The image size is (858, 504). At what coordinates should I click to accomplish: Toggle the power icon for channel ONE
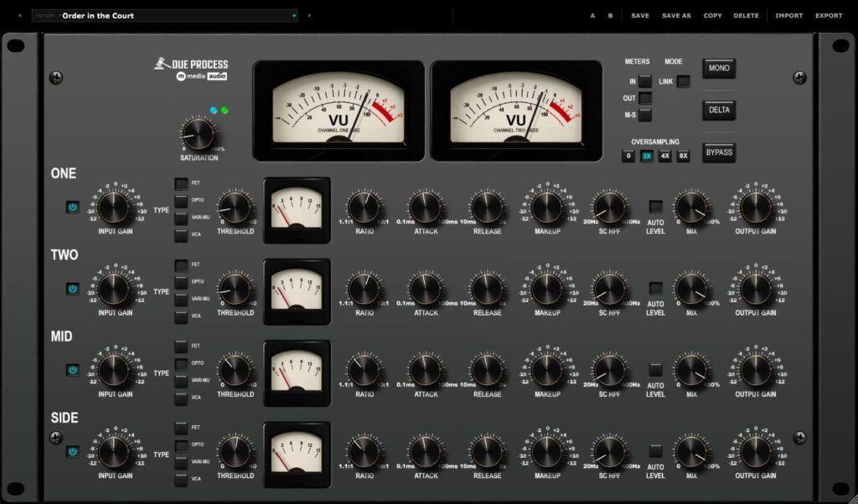72,207
